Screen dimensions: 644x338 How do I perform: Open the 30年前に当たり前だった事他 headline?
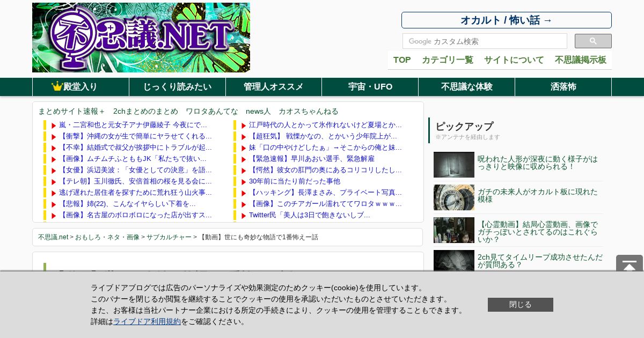(x=295, y=181)
